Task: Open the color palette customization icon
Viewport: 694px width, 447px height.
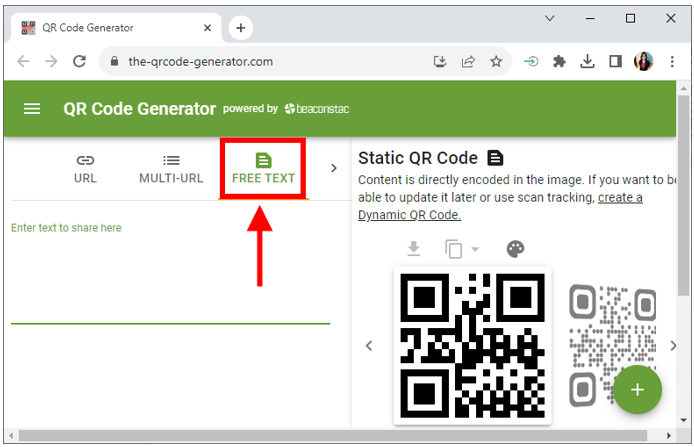Action: 515,249
